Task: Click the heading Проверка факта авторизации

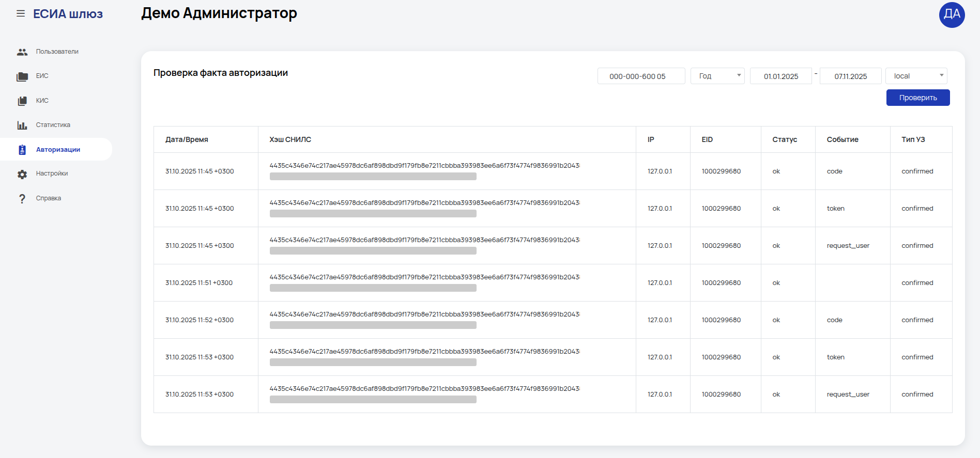Action: pyautogui.click(x=221, y=73)
